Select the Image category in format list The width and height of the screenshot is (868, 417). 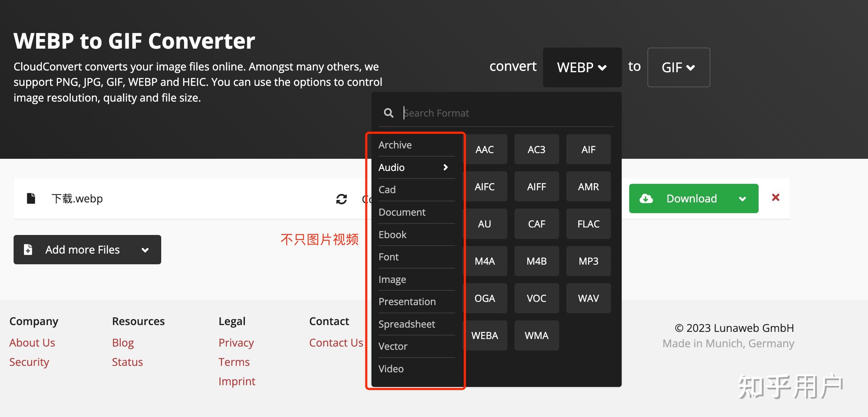(392, 279)
